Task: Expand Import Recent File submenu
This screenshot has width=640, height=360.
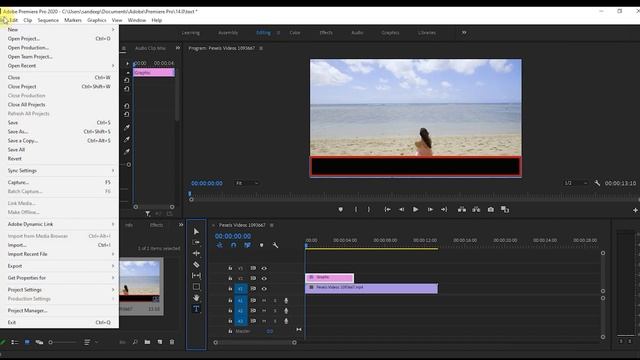Action: 60,254
